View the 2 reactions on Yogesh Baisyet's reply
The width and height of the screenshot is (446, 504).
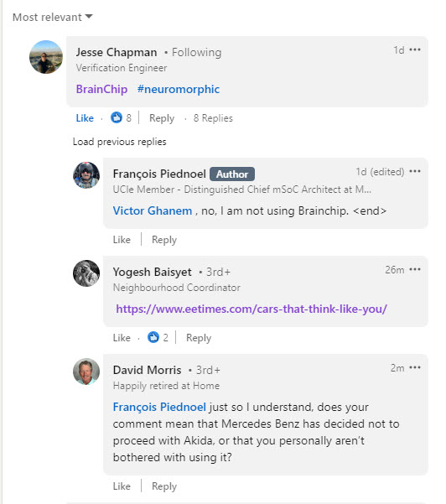(158, 337)
